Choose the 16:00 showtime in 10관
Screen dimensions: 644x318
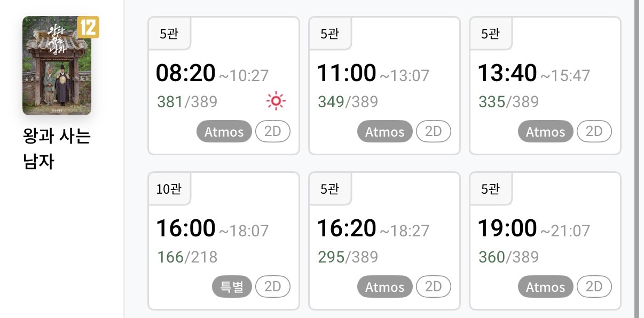pyautogui.click(x=186, y=228)
